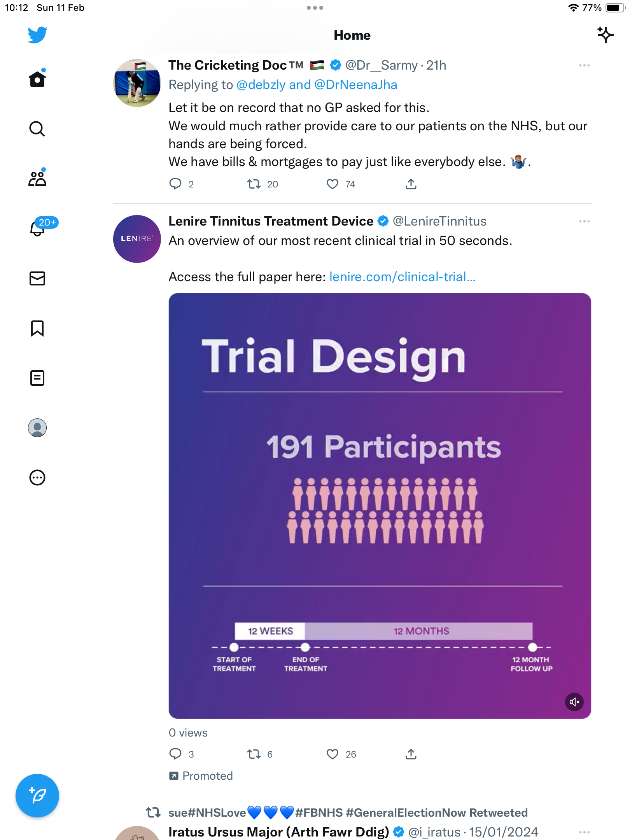The image size is (630, 840).
Task: Open the More circle menu in sidebar
Action: tap(37, 478)
